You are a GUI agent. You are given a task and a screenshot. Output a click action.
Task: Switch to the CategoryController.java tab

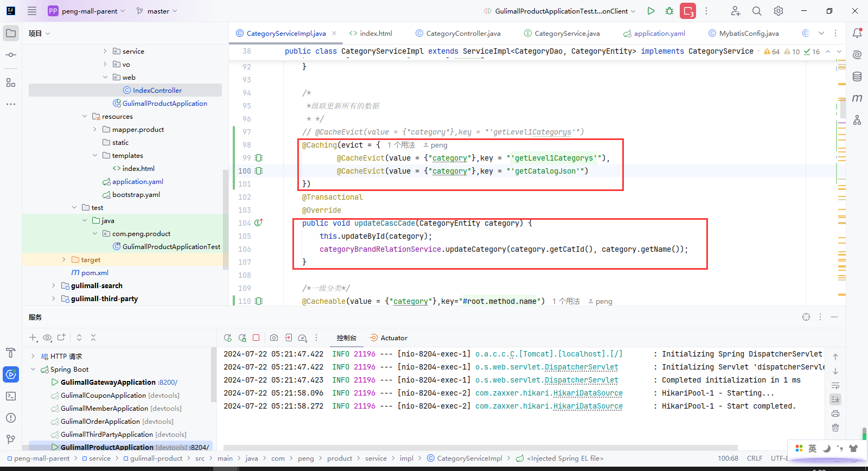[458, 33]
